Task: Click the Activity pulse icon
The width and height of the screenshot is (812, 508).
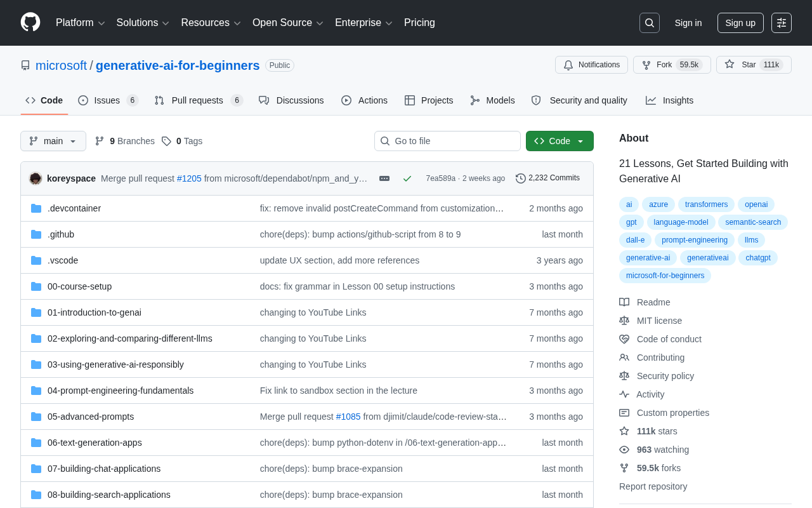Action: pyautogui.click(x=624, y=394)
